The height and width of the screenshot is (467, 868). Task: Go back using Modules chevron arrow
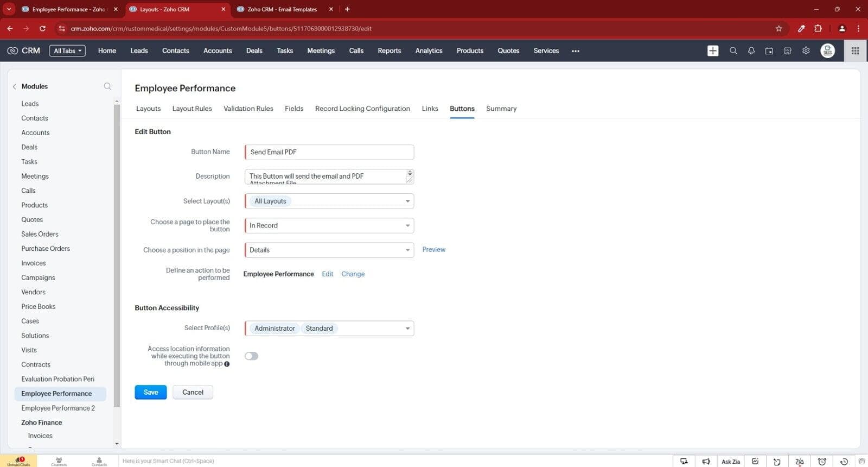[14, 86]
